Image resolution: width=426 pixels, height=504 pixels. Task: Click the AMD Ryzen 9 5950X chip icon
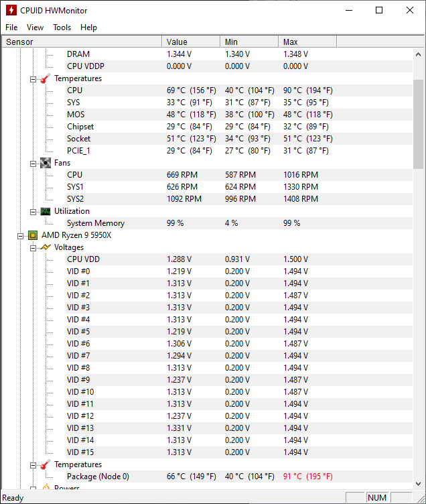(x=33, y=235)
